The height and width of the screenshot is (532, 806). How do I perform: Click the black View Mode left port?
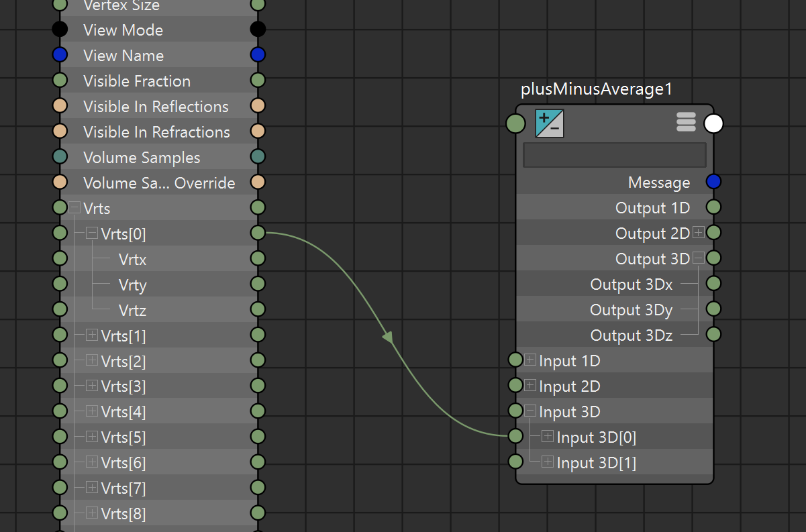coord(60,30)
